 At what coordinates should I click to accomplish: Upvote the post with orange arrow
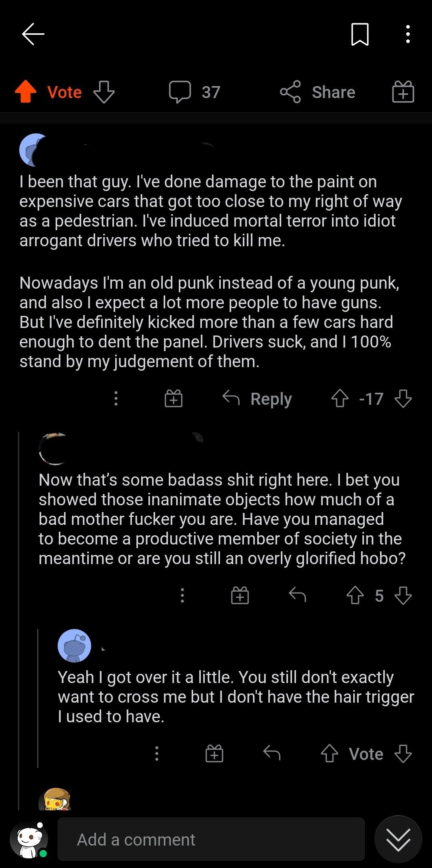click(x=26, y=92)
